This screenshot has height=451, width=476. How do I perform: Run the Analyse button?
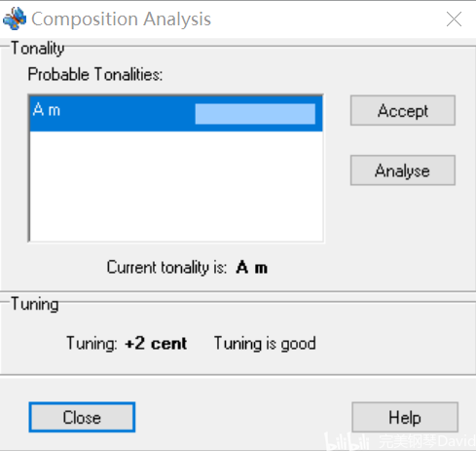(x=403, y=170)
